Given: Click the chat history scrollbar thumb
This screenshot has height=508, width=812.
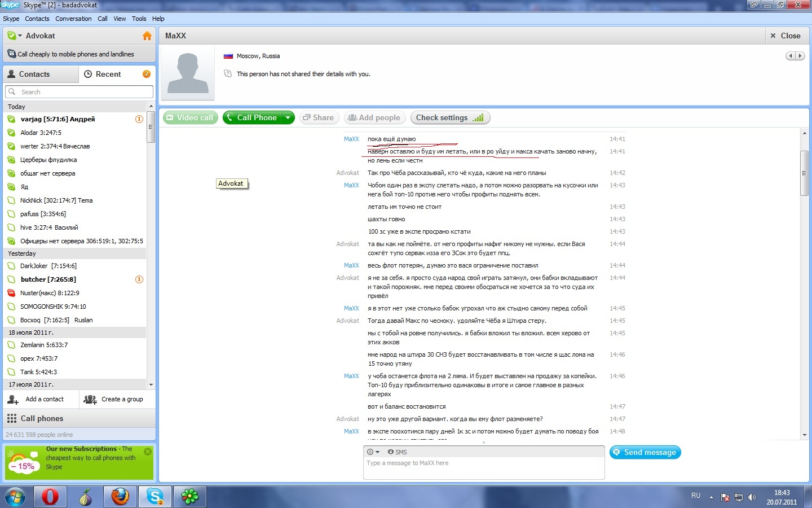Looking at the screenshot, I should point(805,173).
